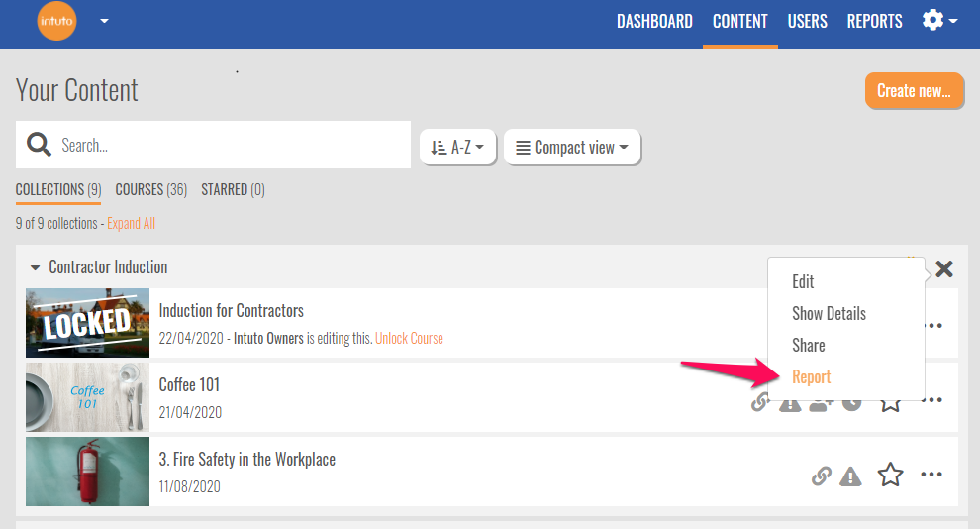
Task: Open the Compact view dropdown
Action: (x=572, y=147)
